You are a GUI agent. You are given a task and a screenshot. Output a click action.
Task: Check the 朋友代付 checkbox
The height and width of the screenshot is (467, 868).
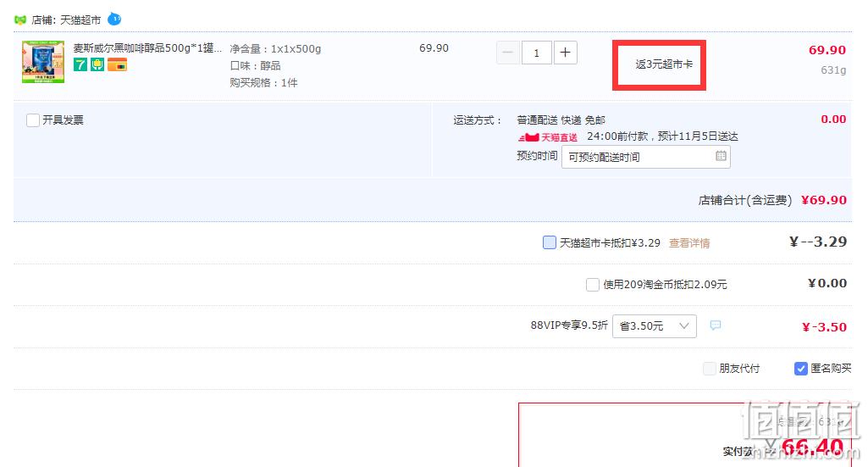click(709, 369)
